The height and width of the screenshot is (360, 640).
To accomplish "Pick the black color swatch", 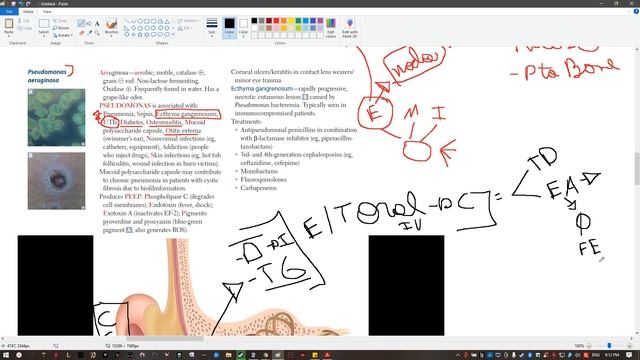I will 254,21.
